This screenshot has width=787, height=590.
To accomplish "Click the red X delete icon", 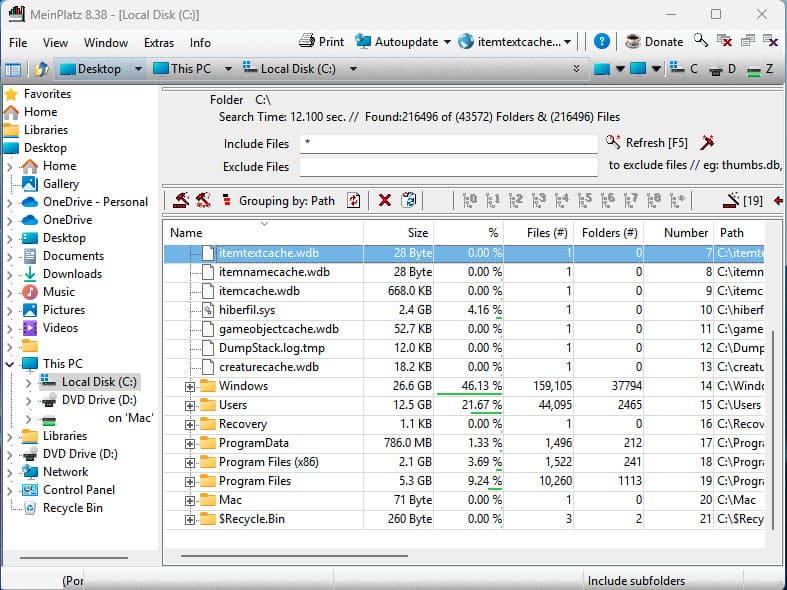I will [384, 201].
